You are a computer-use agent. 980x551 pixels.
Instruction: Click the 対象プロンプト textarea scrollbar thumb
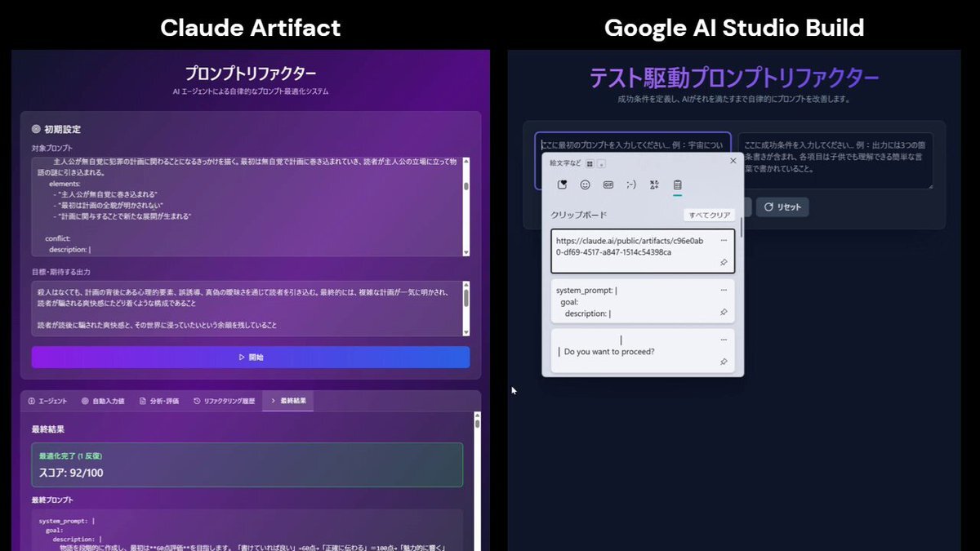tap(466, 185)
